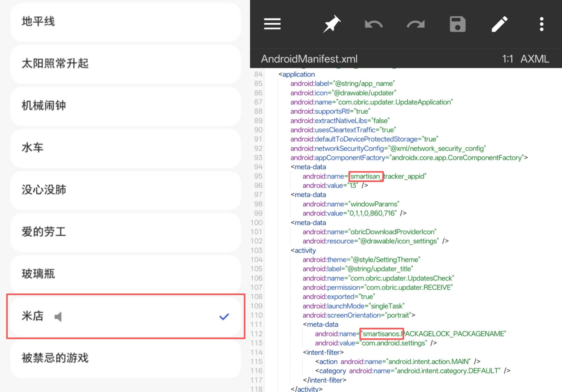
Task: Redo the last undone edit
Action: (x=416, y=24)
